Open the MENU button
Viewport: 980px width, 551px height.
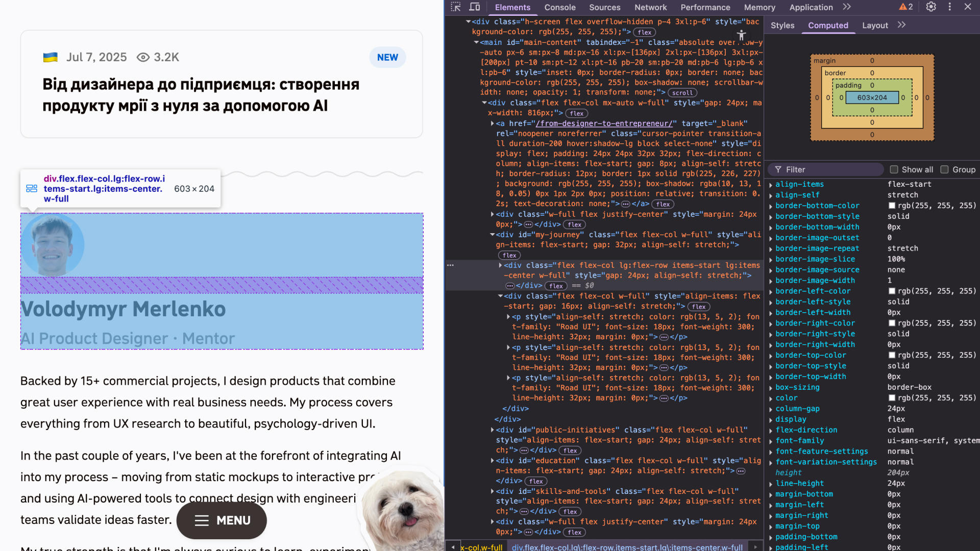(222, 520)
